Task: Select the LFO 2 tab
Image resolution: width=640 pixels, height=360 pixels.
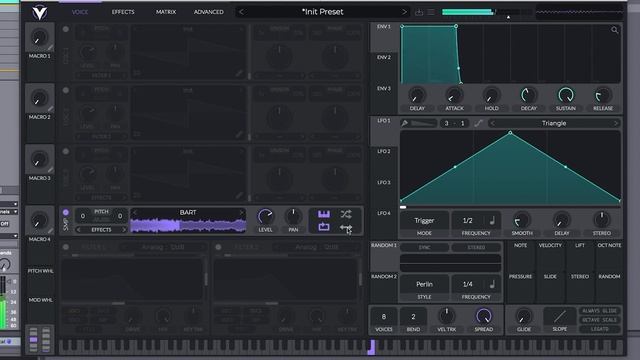Action: tap(384, 151)
